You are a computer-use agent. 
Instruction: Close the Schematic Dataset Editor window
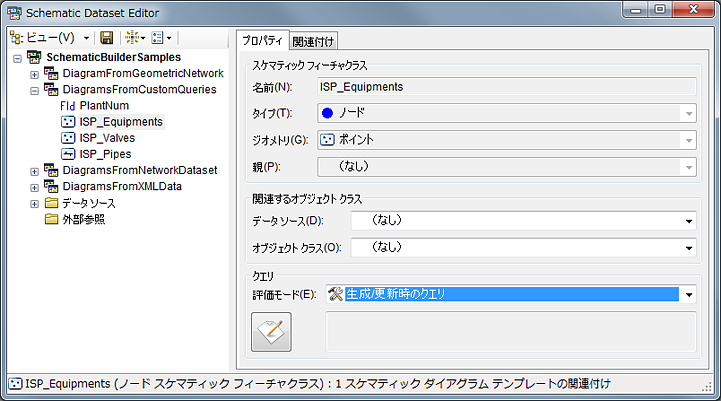pyautogui.click(x=693, y=10)
